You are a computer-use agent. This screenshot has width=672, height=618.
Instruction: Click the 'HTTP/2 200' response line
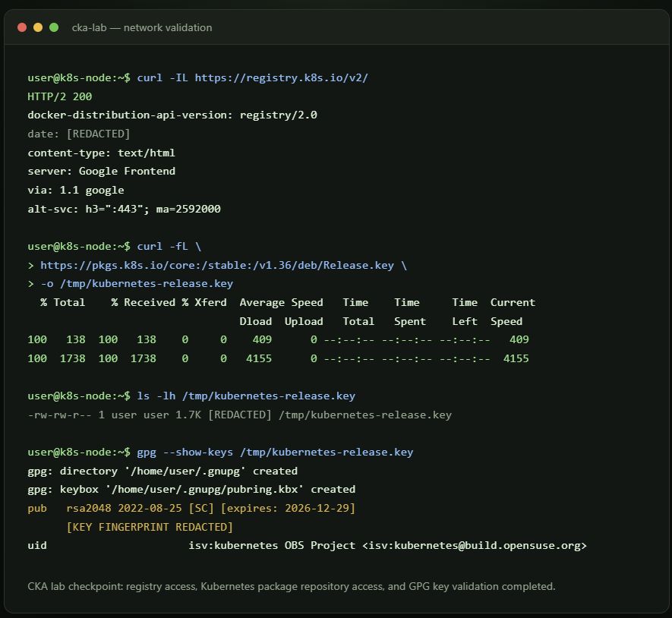(x=59, y=96)
